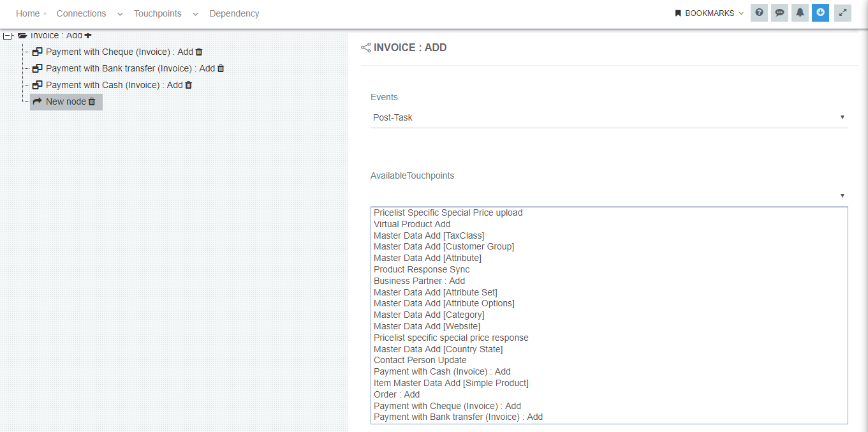Open the notifications bell
The image size is (868, 432).
tap(800, 13)
